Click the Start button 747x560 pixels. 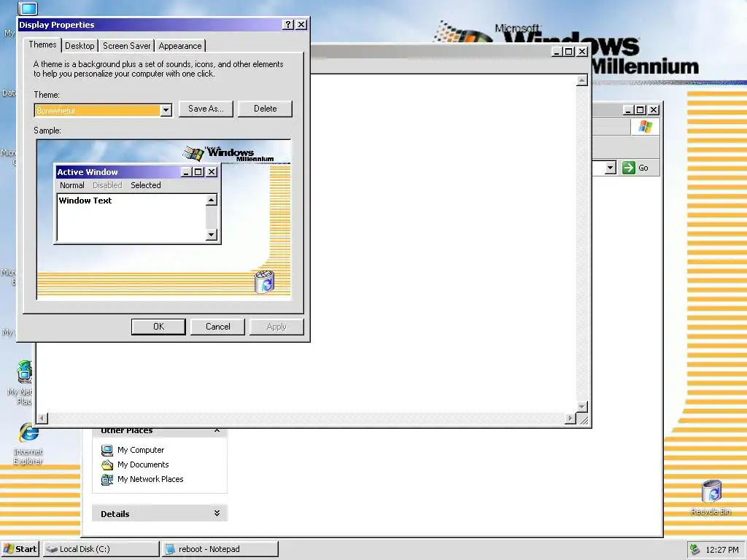pyautogui.click(x=20, y=549)
